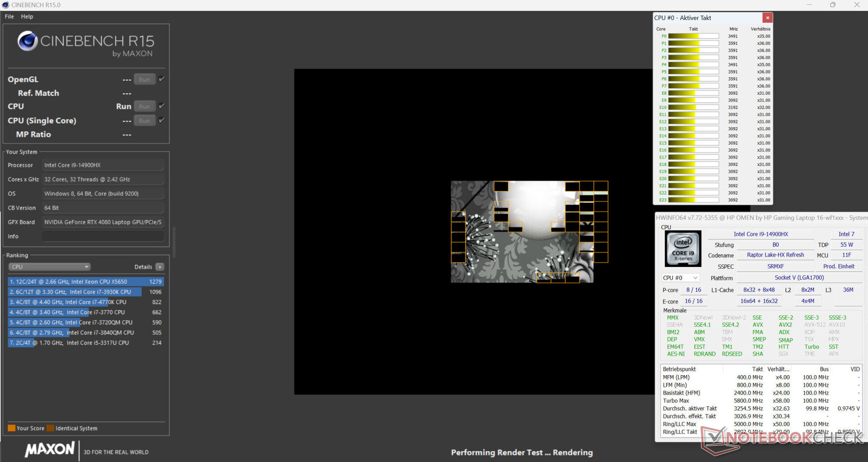This screenshot has width=868, height=462.
Task: Toggle the checkmark beside the CPU test
Action: 162,106
